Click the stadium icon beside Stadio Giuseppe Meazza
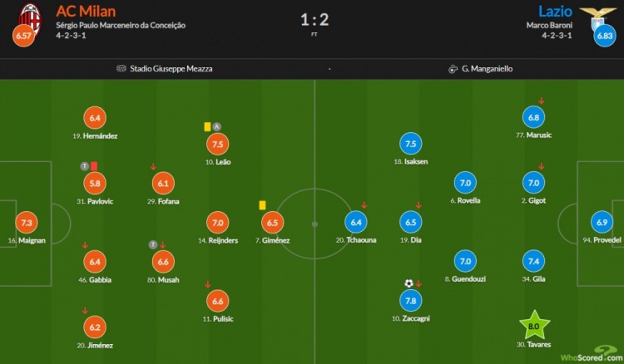The width and height of the screenshot is (624, 364). (121, 69)
